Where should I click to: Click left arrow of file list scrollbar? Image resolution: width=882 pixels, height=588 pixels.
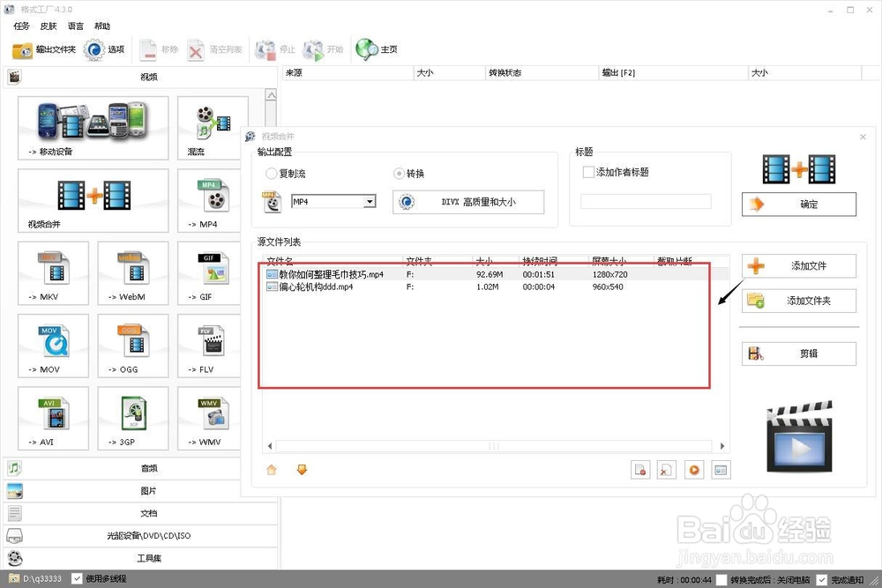270,446
